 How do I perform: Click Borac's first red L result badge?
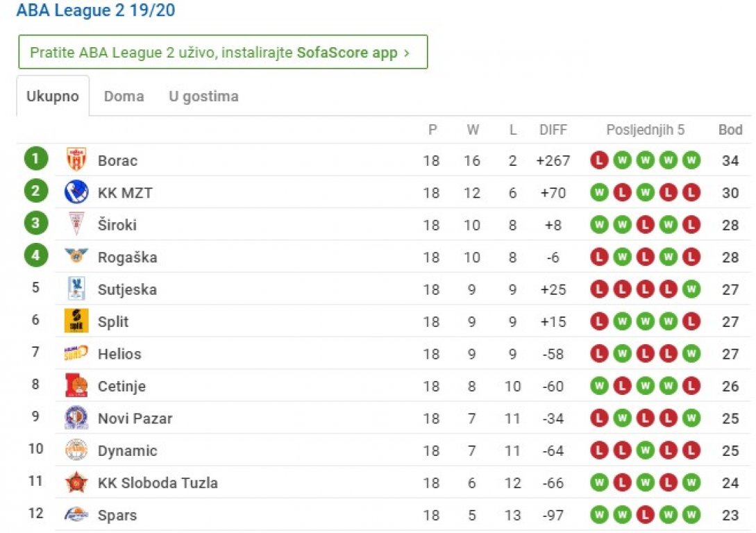click(x=599, y=160)
